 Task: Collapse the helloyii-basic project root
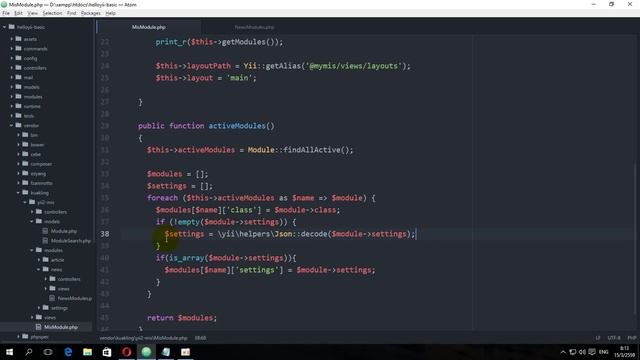coord(4,27)
